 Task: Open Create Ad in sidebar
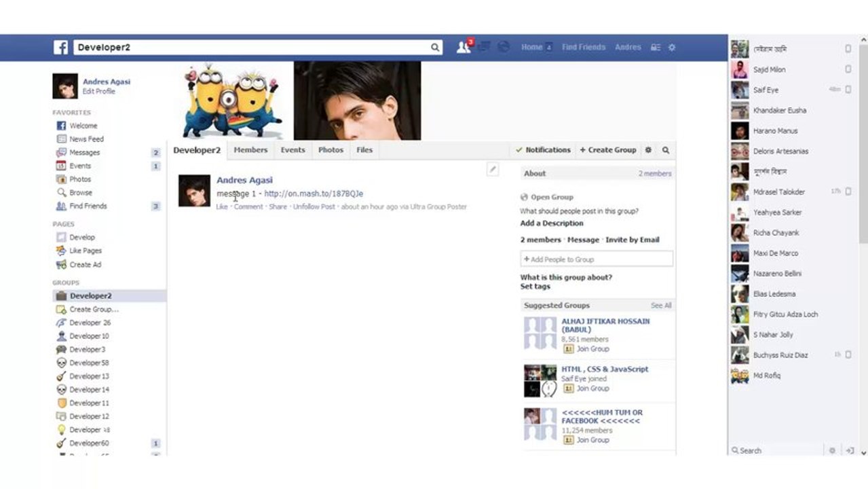point(85,265)
